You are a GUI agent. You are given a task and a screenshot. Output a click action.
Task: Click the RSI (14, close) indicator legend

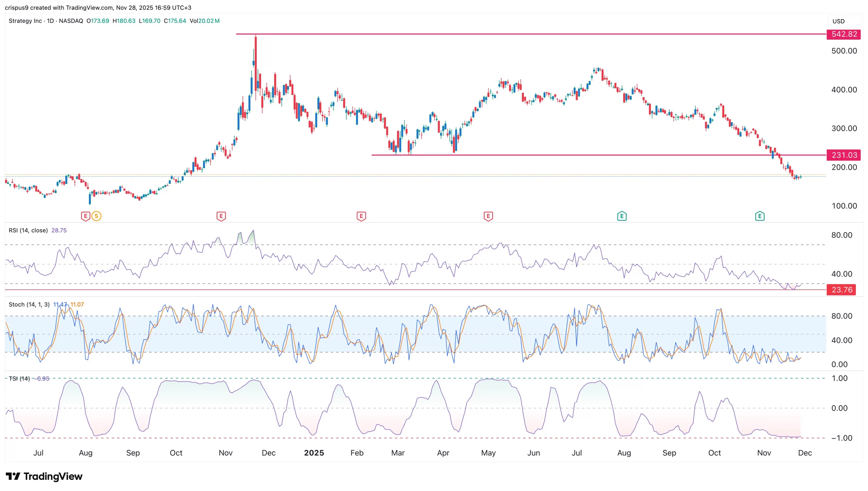click(x=28, y=230)
